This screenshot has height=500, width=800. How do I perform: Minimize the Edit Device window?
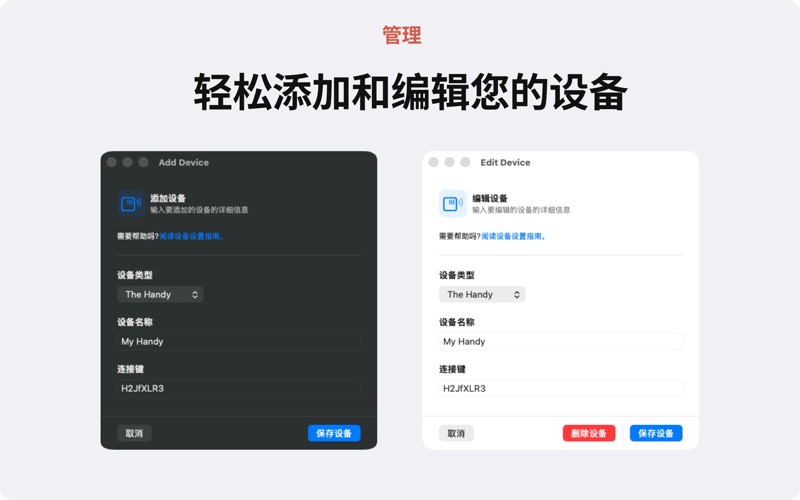(449, 162)
